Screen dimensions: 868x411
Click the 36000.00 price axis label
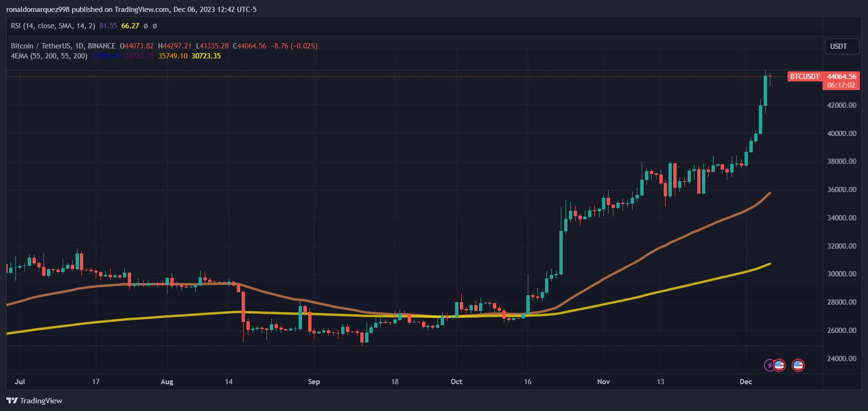click(842, 190)
